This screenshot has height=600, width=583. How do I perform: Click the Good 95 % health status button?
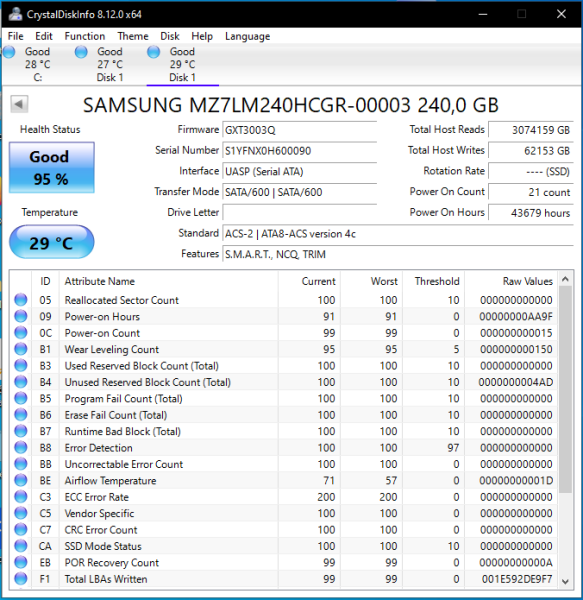tap(52, 168)
